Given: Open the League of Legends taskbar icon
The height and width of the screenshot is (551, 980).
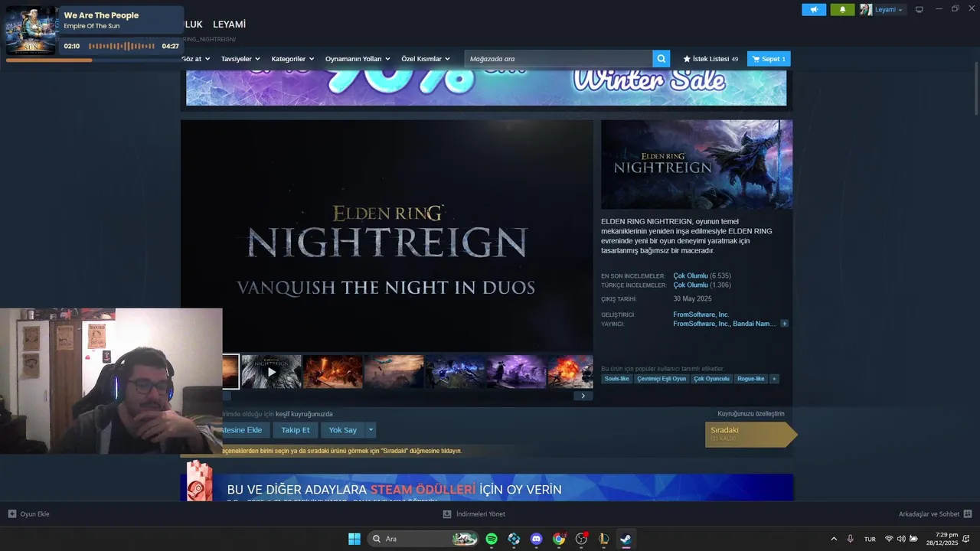Looking at the screenshot, I should click(603, 539).
